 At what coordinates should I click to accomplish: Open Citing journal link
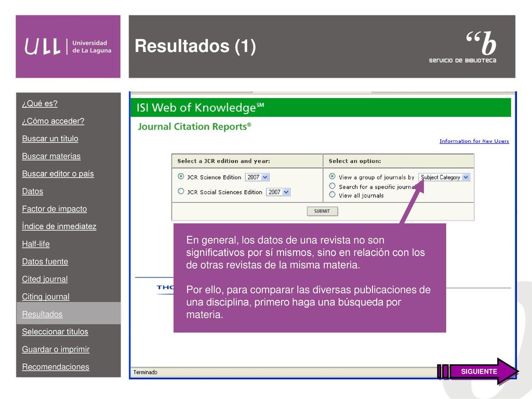pos(46,297)
